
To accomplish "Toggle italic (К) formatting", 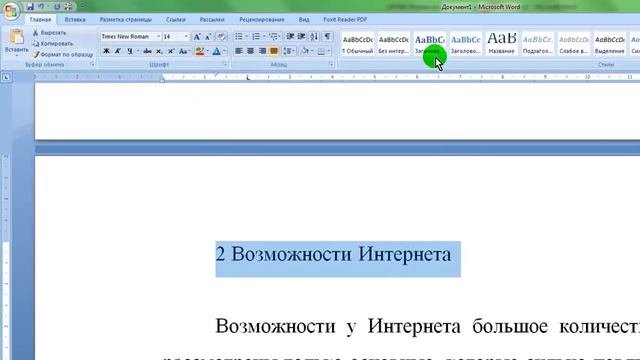I will click(118, 51).
